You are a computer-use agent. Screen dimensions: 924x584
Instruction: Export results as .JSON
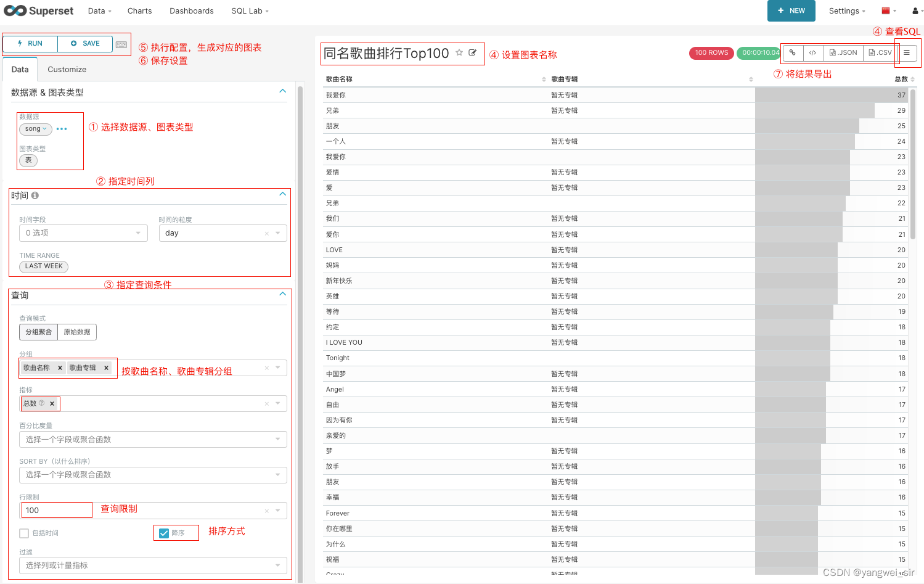(x=843, y=53)
